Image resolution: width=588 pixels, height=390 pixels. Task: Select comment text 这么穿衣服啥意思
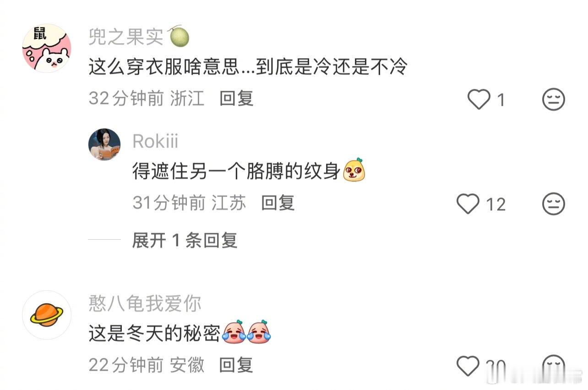click(163, 68)
